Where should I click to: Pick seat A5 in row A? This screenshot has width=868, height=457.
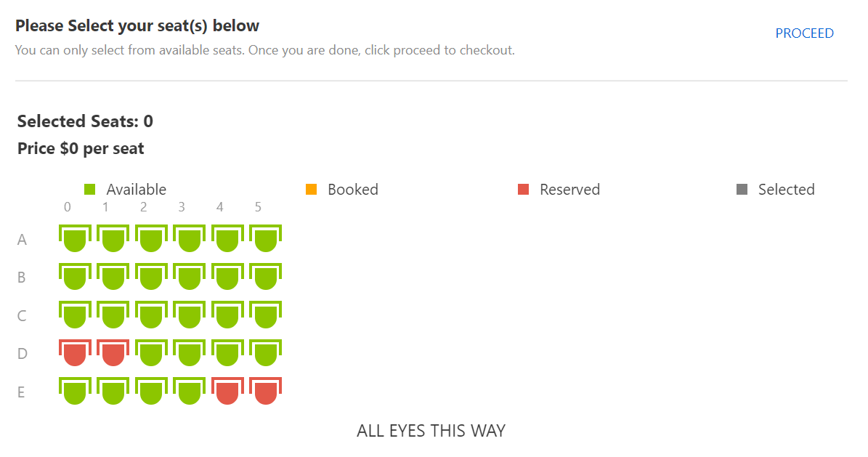[x=265, y=238]
